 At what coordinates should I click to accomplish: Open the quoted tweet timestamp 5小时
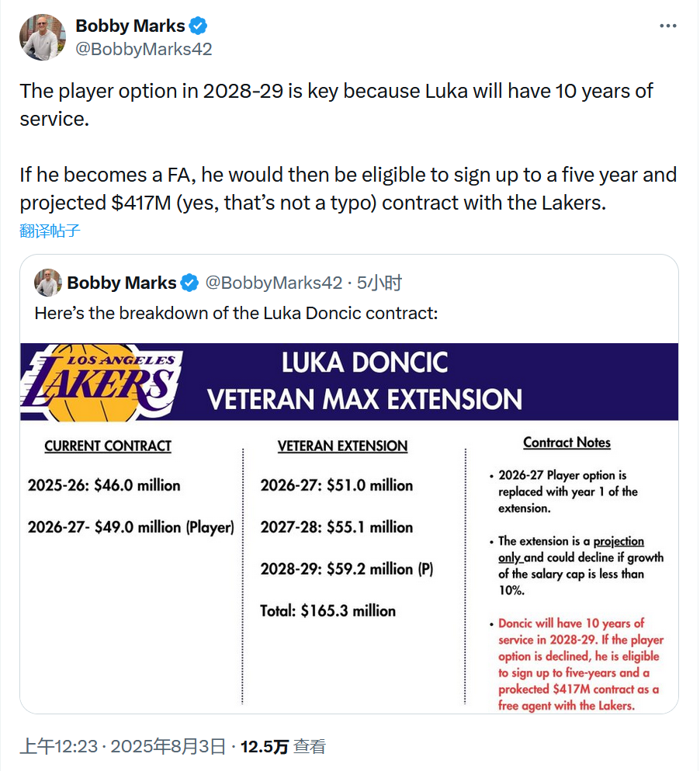[379, 283]
